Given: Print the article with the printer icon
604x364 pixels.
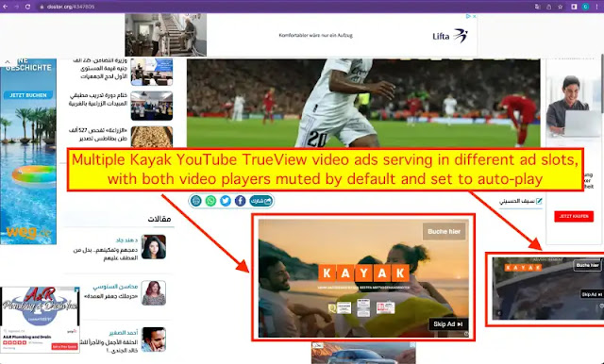Looking at the screenshot, I should click(196, 201).
